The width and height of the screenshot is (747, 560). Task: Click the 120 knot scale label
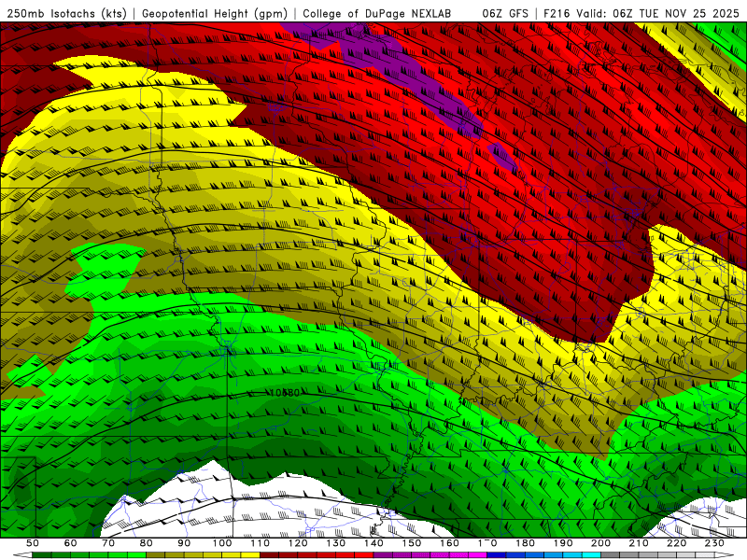(x=298, y=543)
